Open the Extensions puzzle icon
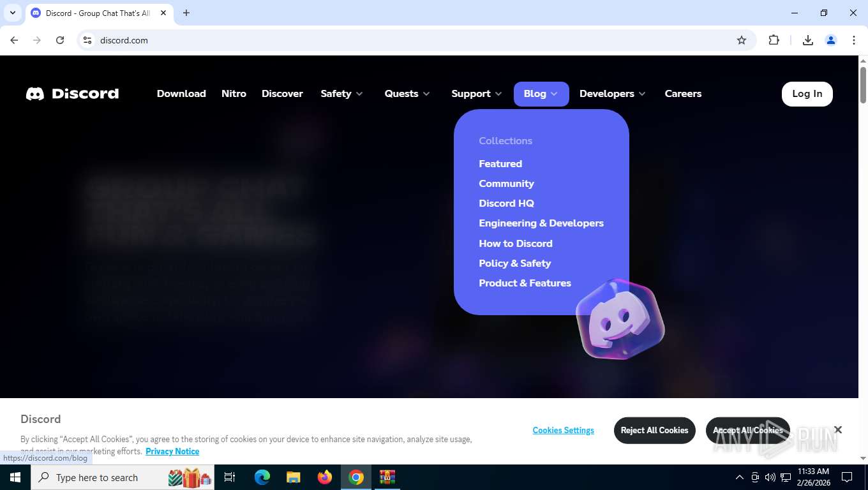Screen dimensions: 868x490 click(774, 40)
